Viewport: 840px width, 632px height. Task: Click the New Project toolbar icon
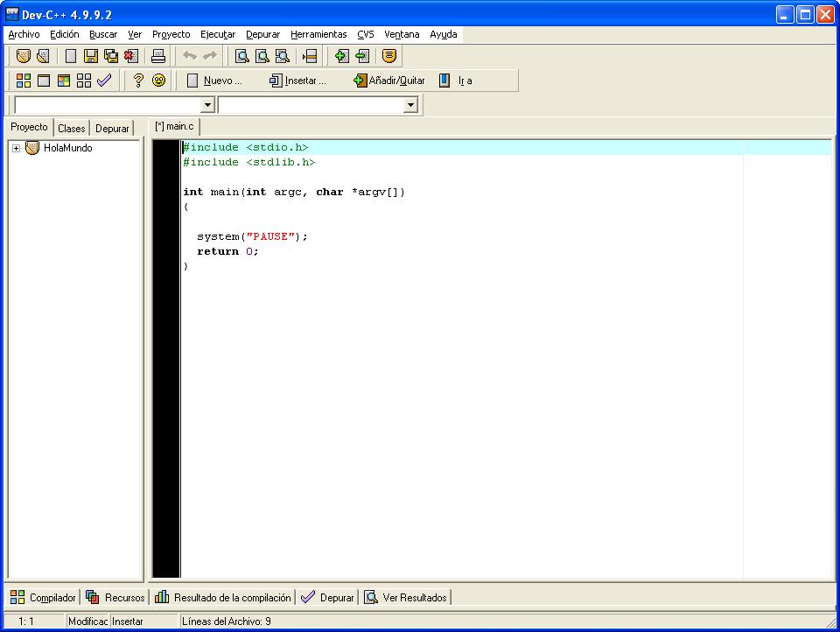[23, 56]
